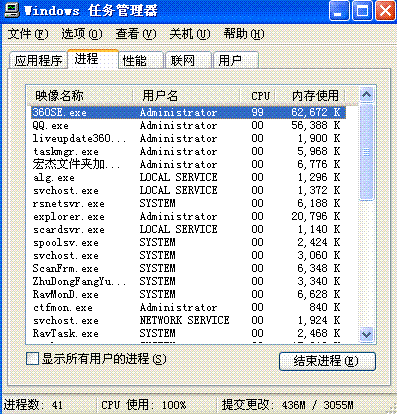Maximize the Task Manager window
This screenshot has height=414, width=397.
[x=362, y=11]
